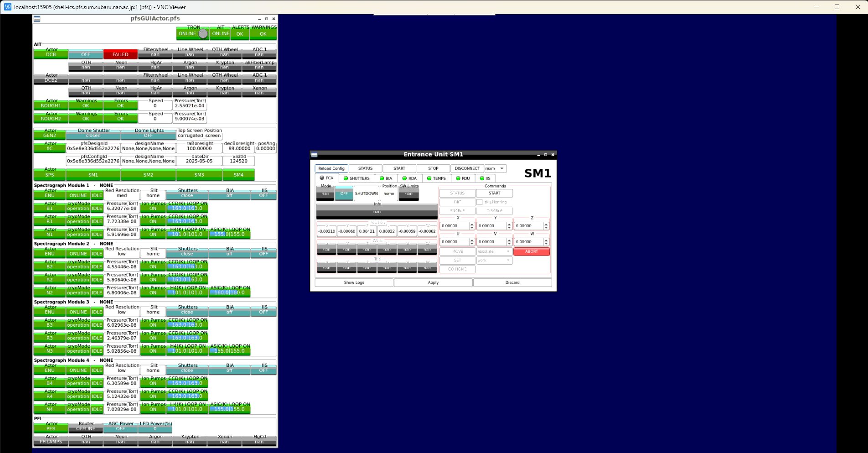Expand the work coordinate dropdown
The height and width of the screenshot is (453, 868).
coord(494,260)
